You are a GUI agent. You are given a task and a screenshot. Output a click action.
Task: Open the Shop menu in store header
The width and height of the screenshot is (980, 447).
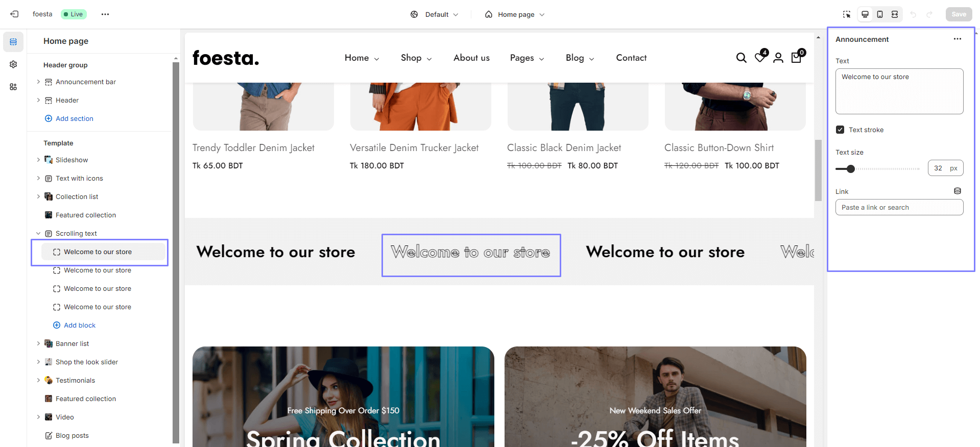pyautogui.click(x=416, y=58)
